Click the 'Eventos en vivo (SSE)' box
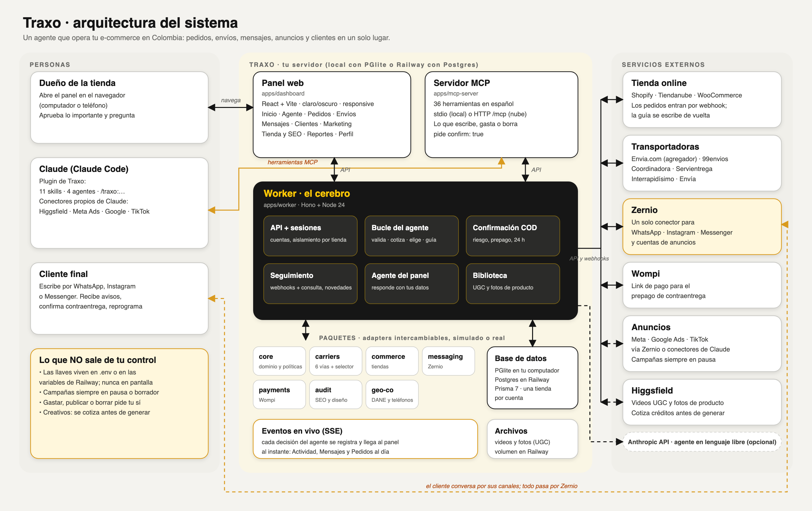 tap(365, 439)
